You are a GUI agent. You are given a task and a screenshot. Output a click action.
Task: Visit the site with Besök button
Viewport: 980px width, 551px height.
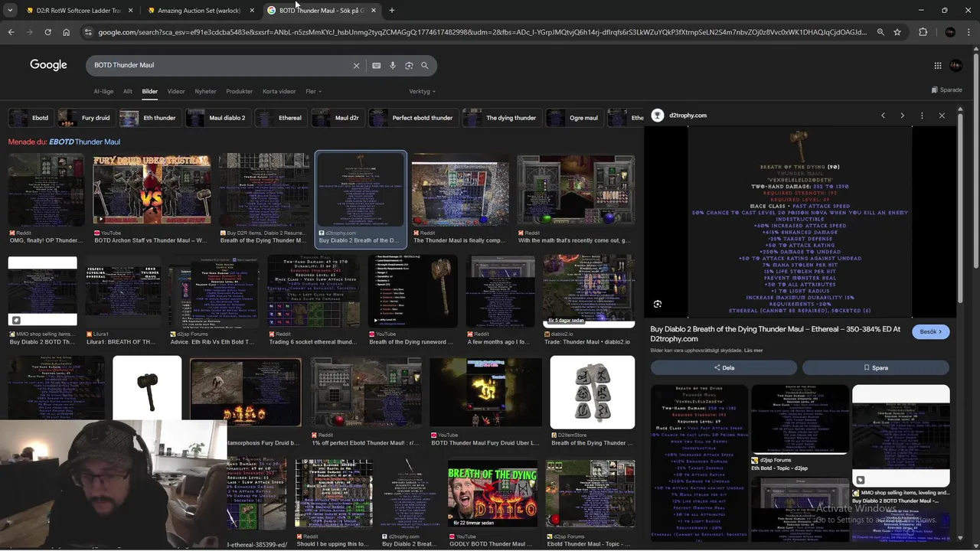coord(931,332)
